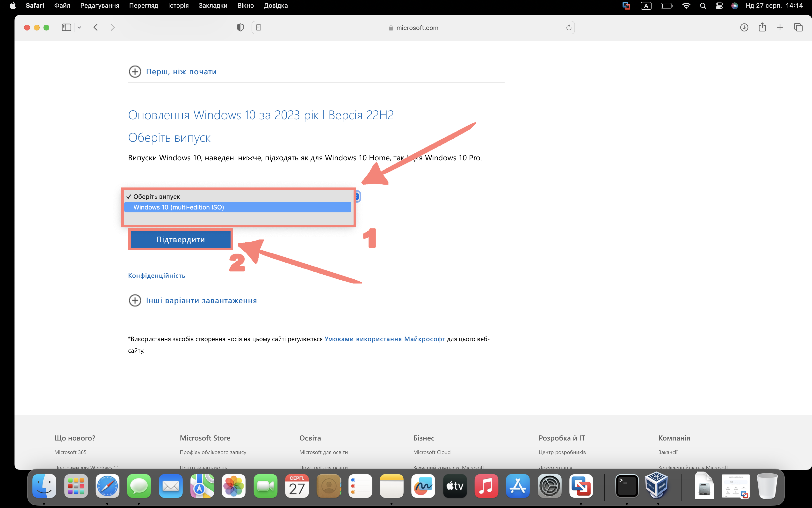812x508 pixels.
Task: Open Terminal from the Dock
Action: (x=627, y=486)
